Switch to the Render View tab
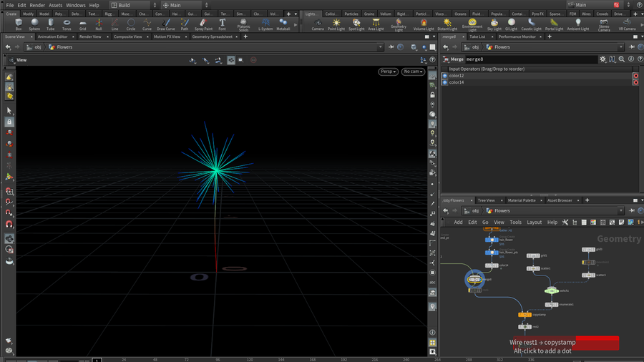Image resolution: width=644 pixels, height=362 pixels. click(x=90, y=36)
